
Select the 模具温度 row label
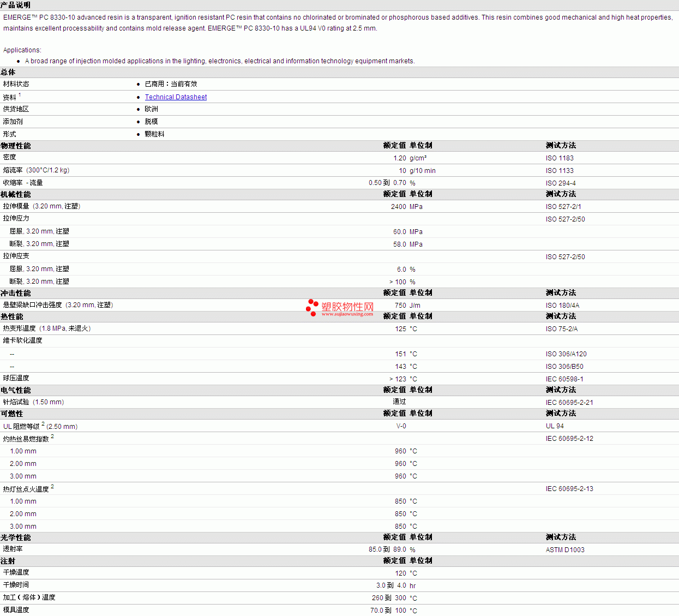point(16,610)
